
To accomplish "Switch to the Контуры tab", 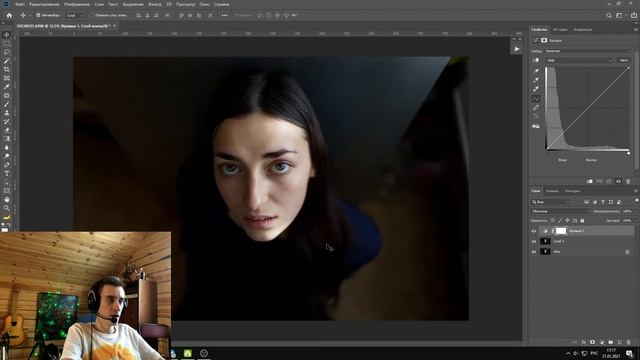I will 572,191.
